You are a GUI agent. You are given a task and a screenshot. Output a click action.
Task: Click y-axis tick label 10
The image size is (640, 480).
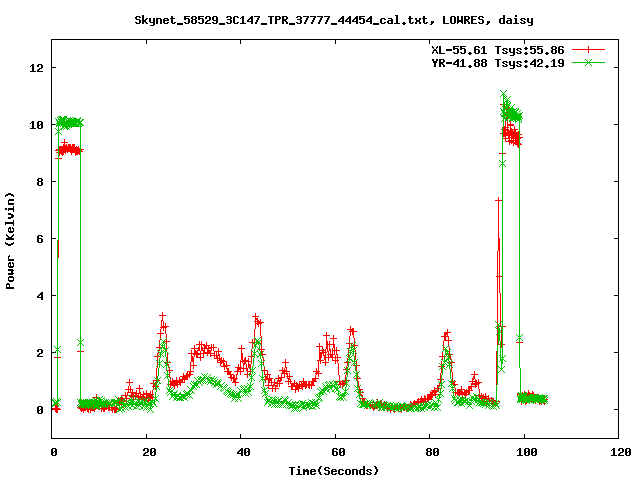click(36, 125)
